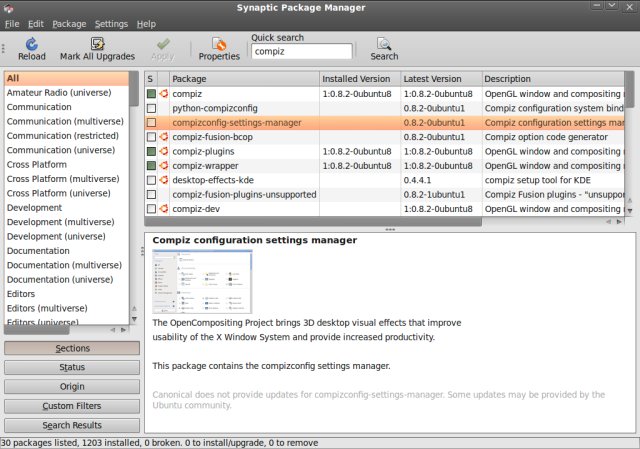
Task: Toggle status box of compiz-plugins
Action: click(x=151, y=151)
